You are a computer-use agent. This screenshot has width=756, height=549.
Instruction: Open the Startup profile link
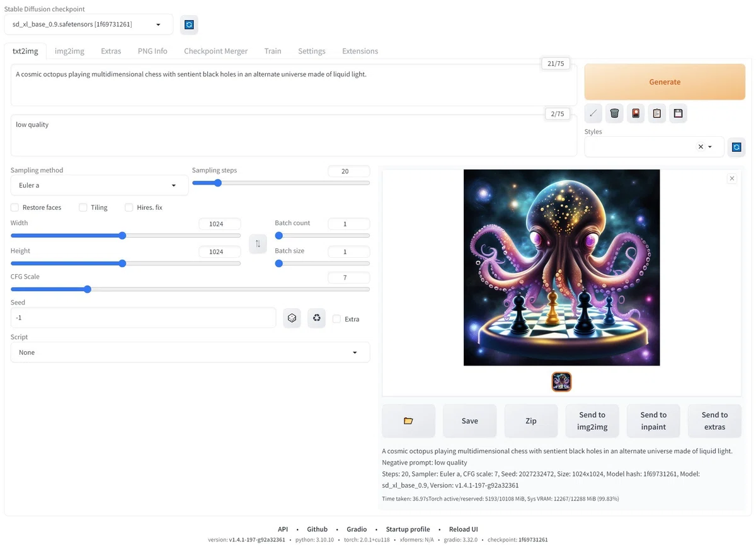(x=408, y=529)
